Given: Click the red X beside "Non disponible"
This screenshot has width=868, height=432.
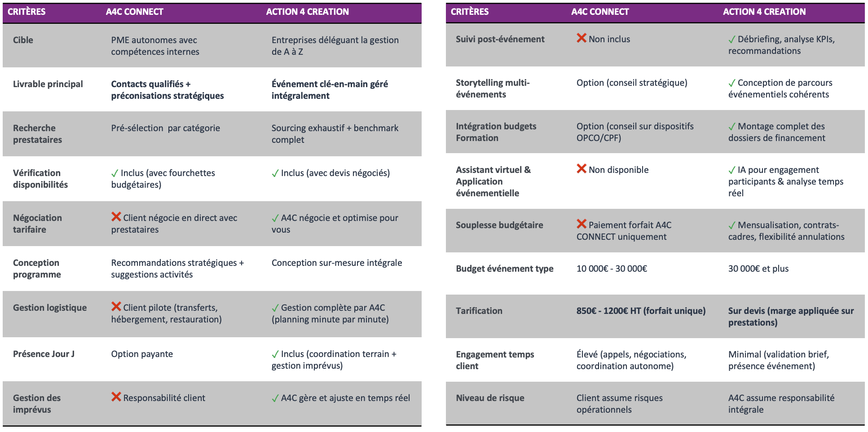Looking at the screenshot, I should [582, 169].
